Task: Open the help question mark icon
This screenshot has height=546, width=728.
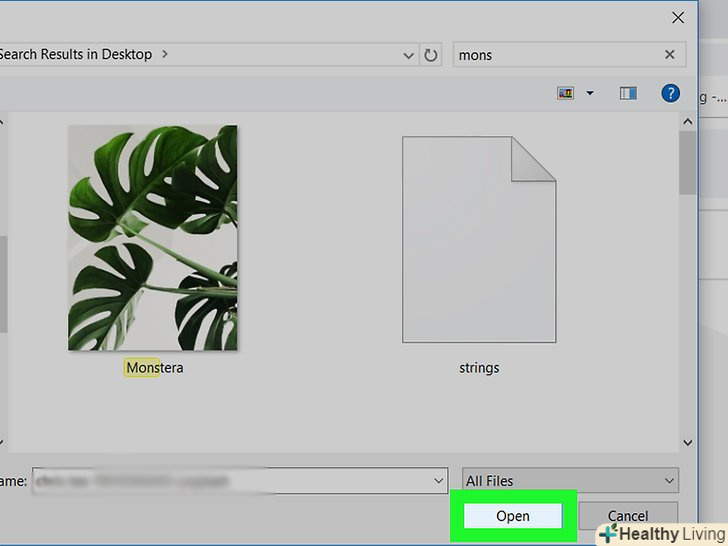Action: tap(670, 93)
